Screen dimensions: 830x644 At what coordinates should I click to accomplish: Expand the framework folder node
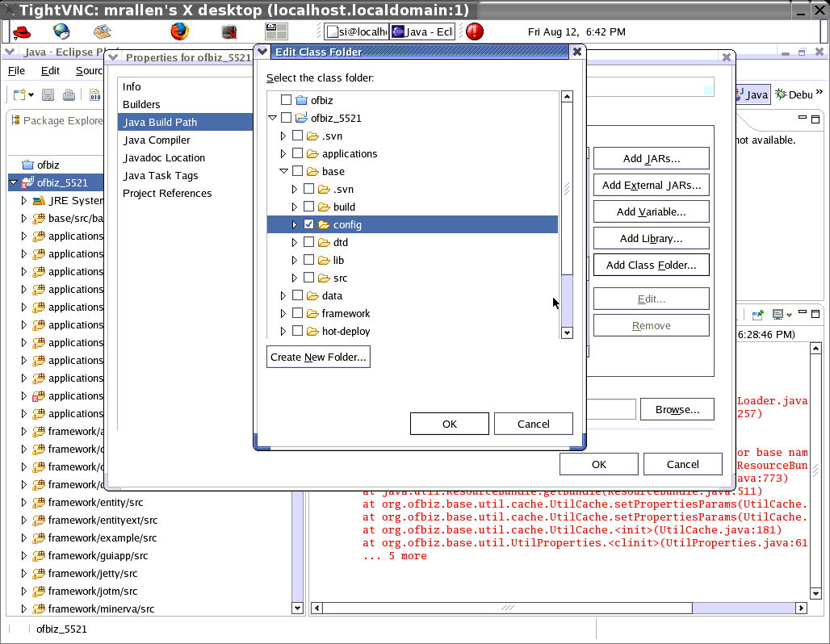(x=283, y=314)
